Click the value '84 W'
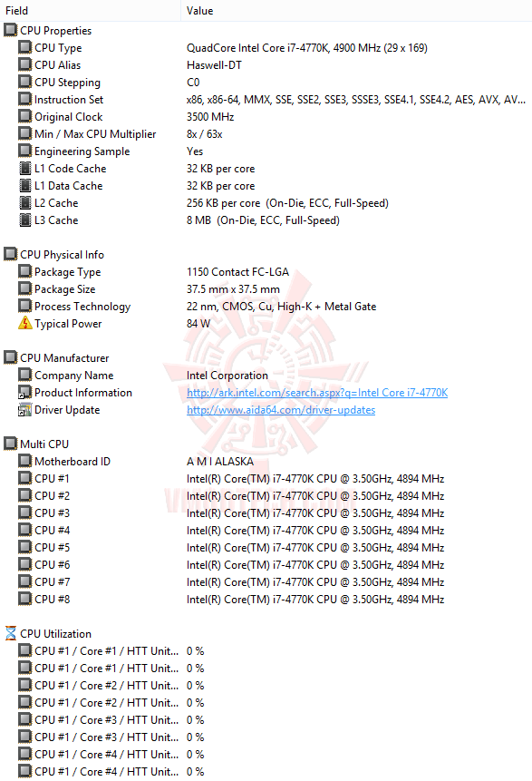 click(198, 323)
